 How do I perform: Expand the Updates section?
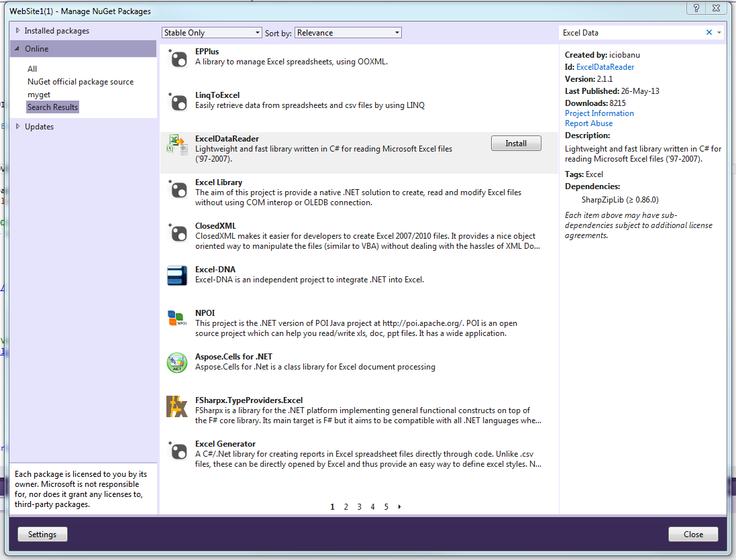point(18,126)
